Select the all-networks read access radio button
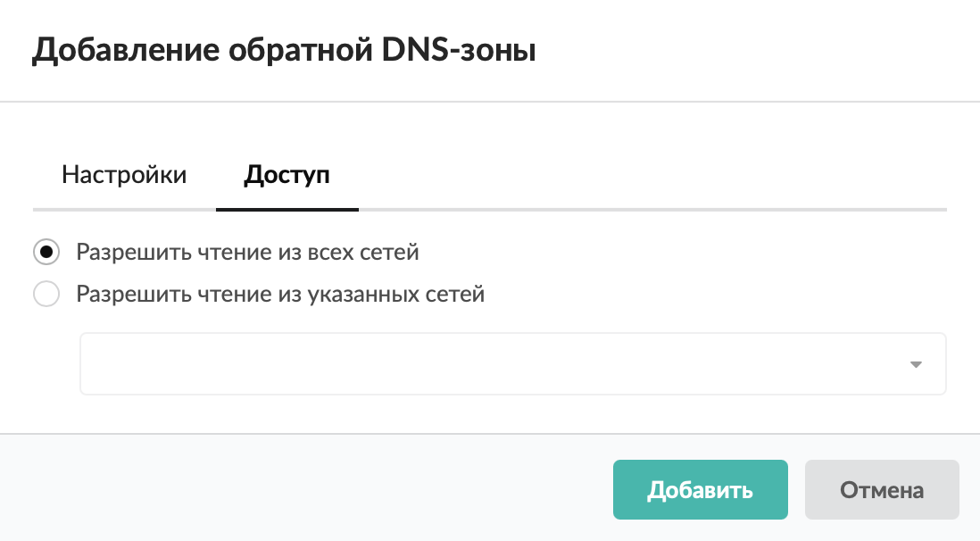This screenshot has width=980, height=541. click(x=46, y=253)
